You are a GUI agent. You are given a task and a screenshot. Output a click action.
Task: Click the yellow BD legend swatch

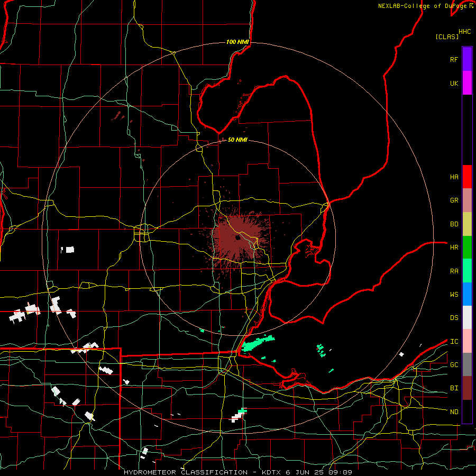click(x=467, y=224)
